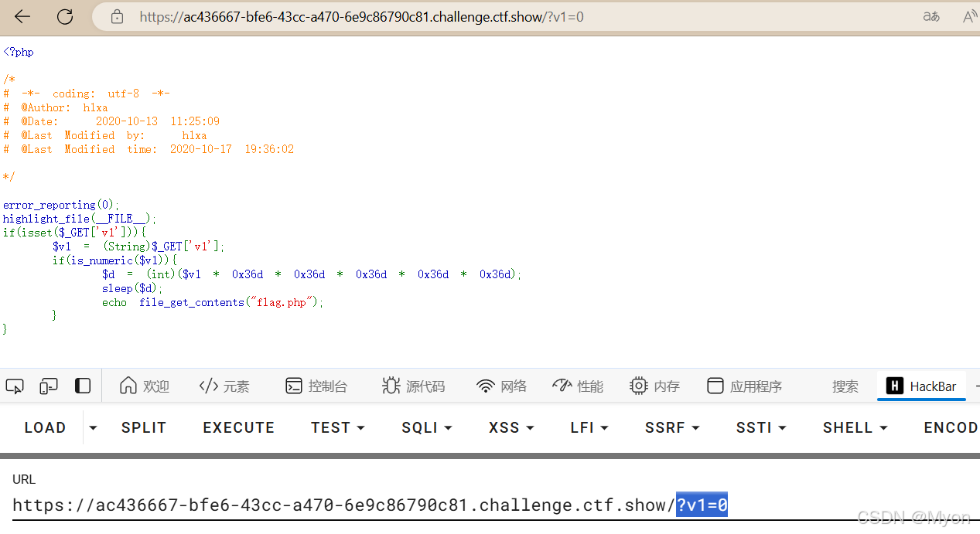Select the inspect element picker icon
This screenshot has height=534, width=980.
click(x=15, y=386)
